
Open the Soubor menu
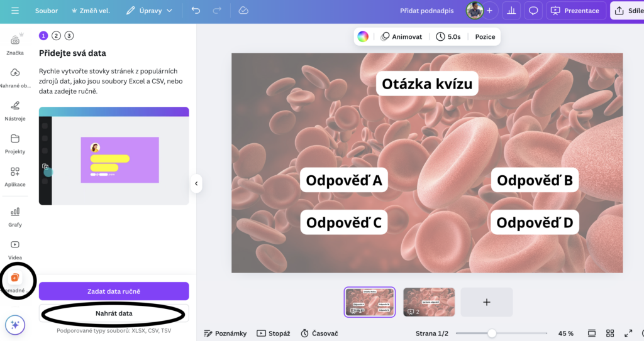(x=47, y=11)
